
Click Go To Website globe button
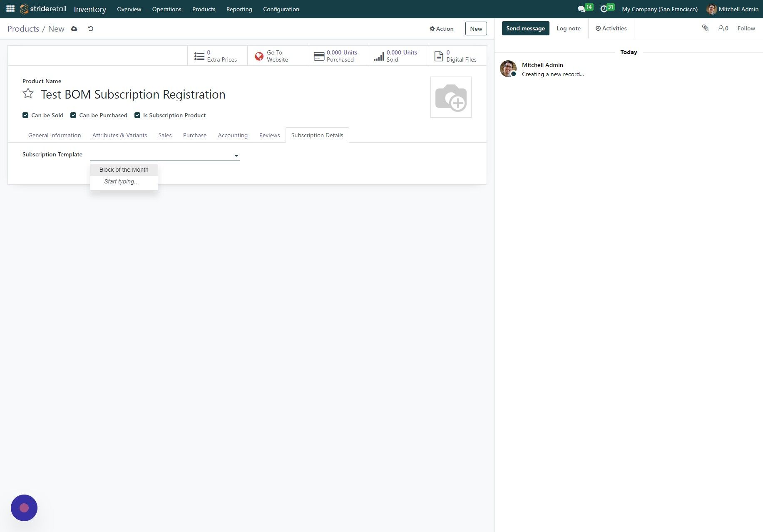click(x=277, y=56)
